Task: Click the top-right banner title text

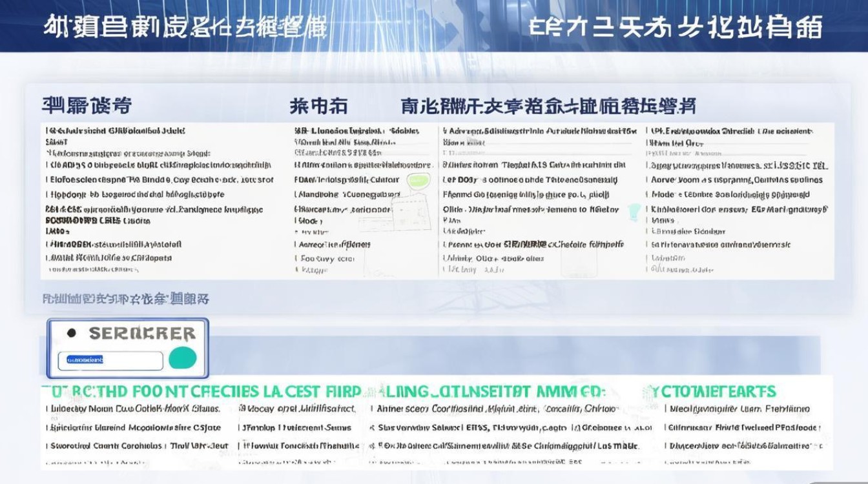Action: [676, 27]
